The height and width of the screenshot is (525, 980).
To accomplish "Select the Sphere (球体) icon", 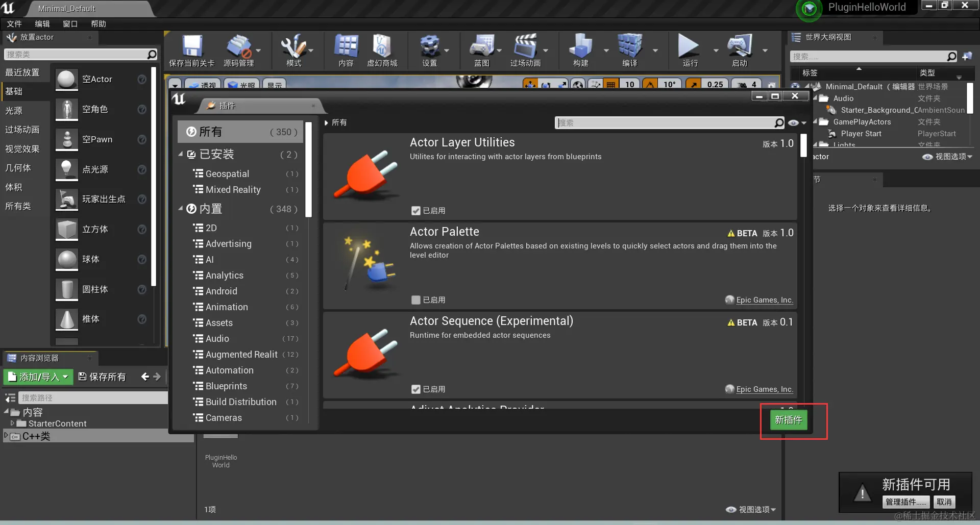I will click(x=67, y=260).
